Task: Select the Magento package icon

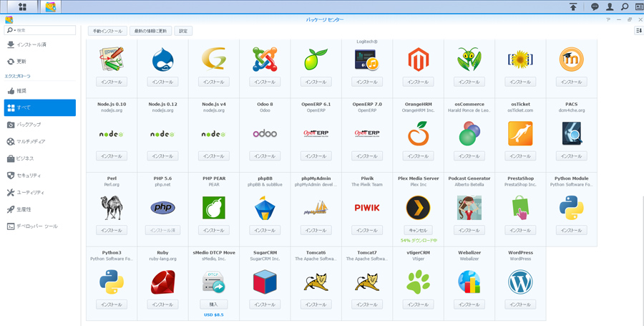Action: pos(418,59)
